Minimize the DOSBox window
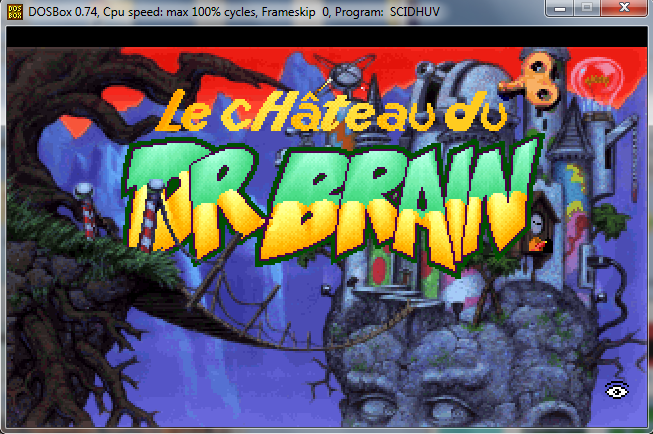The width and height of the screenshot is (653, 434). click(561, 8)
